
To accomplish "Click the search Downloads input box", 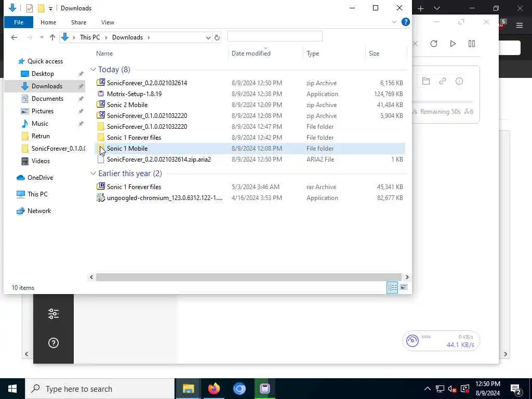I will click(x=275, y=37).
